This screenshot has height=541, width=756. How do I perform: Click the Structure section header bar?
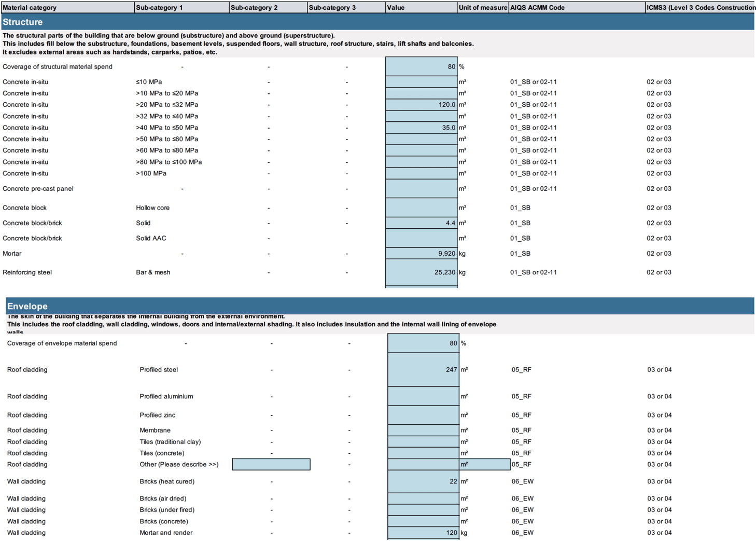pyautogui.click(x=377, y=22)
